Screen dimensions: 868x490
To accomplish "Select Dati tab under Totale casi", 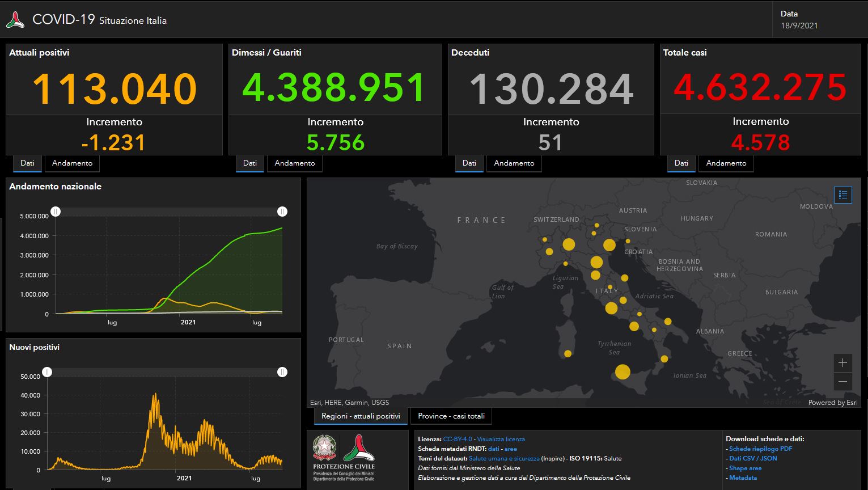I will pyautogui.click(x=681, y=163).
